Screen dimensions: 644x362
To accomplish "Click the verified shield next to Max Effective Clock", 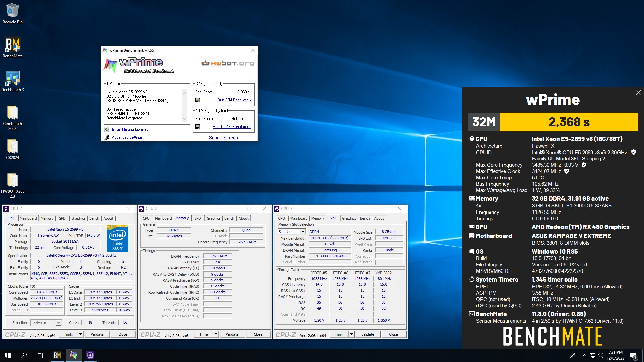I will [x=566, y=171].
